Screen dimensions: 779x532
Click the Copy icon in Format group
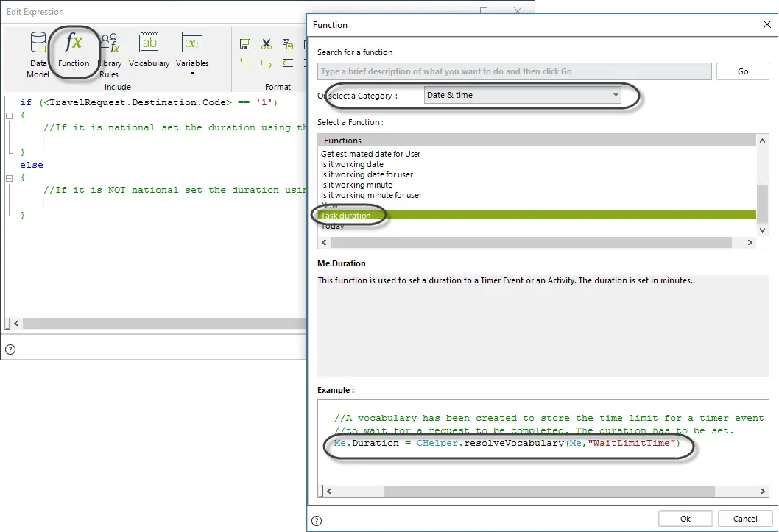(288, 44)
